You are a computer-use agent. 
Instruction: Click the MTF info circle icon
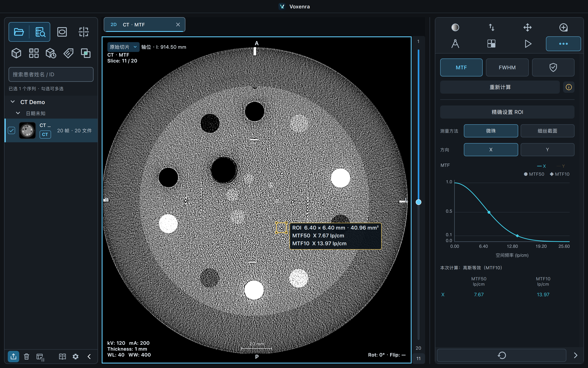[x=569, y=87]
